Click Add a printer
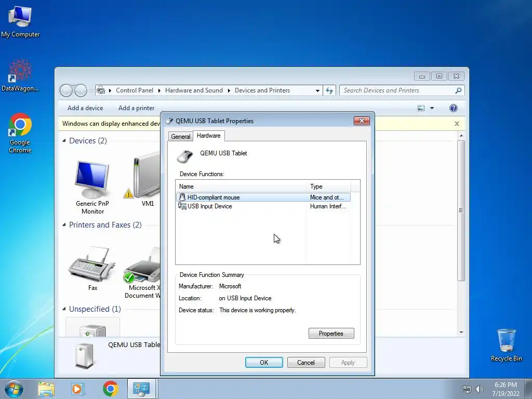This screenshot has width=532, height=399. [x=137, y=108]
